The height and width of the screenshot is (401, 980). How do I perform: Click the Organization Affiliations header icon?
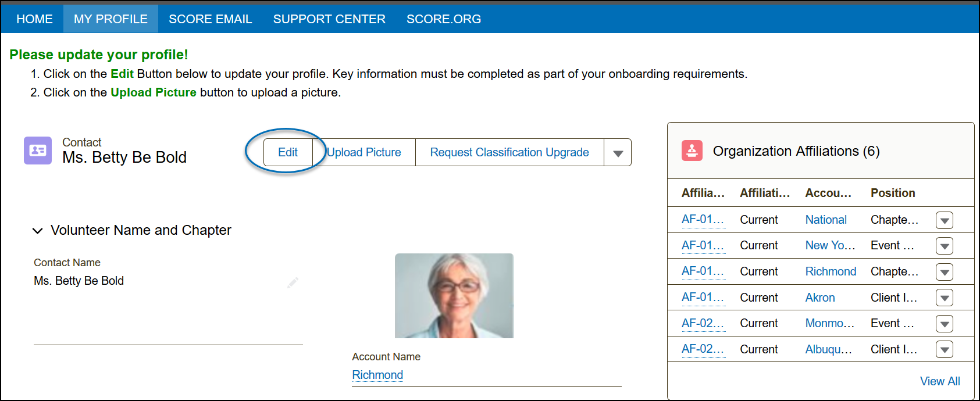click(692, 151)
